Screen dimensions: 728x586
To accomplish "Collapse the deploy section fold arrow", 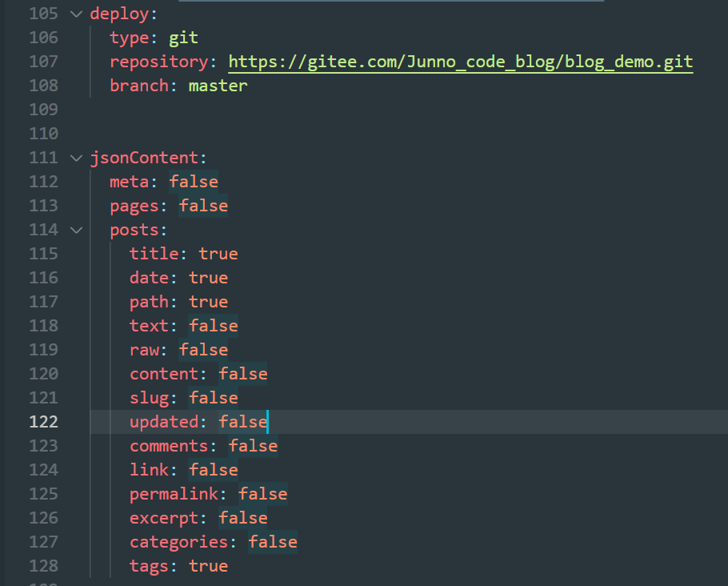I will tap(76, 14).
